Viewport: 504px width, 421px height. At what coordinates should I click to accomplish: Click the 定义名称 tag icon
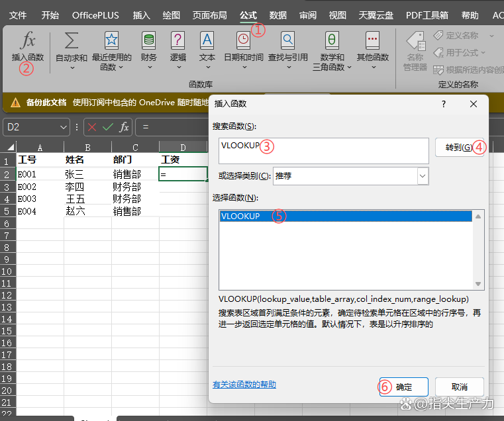click(438, 35)
